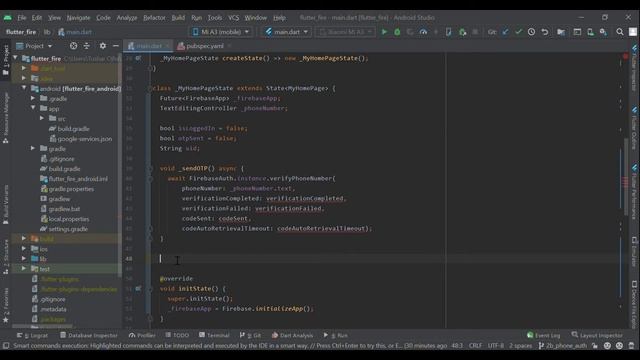The image size is (640, 360).
Task: Open the device selector Mi A3 dropdown
Action: point(221,32)
